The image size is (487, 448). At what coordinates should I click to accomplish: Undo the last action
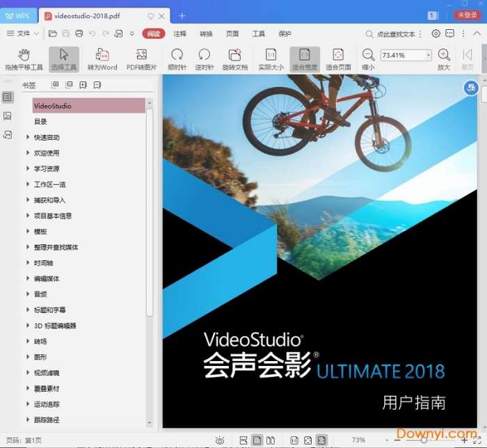tap(92, 33)
